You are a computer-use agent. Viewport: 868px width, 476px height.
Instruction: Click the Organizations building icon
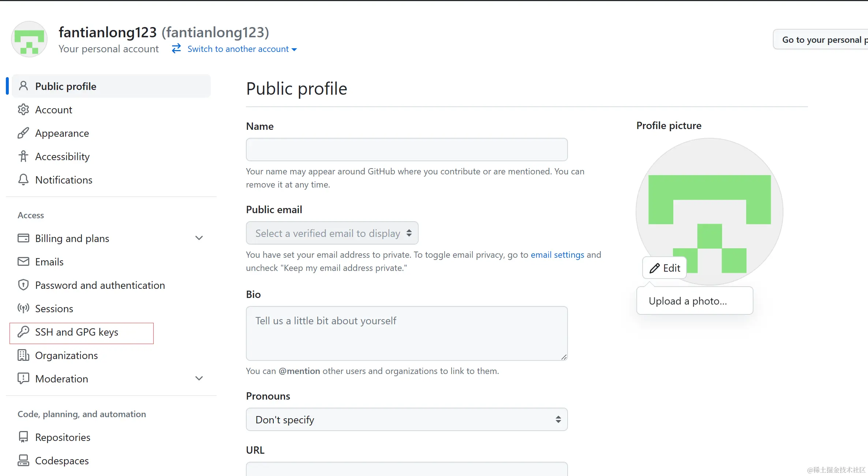[23, 355]
